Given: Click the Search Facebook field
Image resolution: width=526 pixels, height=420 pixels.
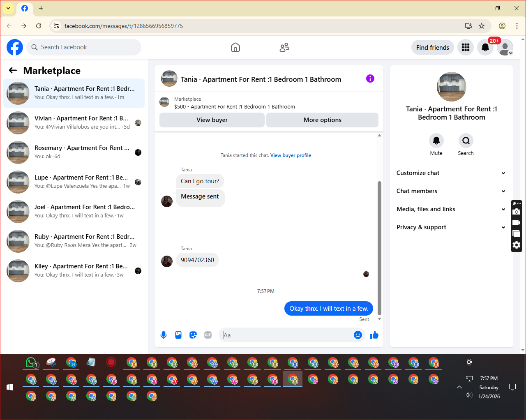Looking at the screenshot, I should (84, 47).
